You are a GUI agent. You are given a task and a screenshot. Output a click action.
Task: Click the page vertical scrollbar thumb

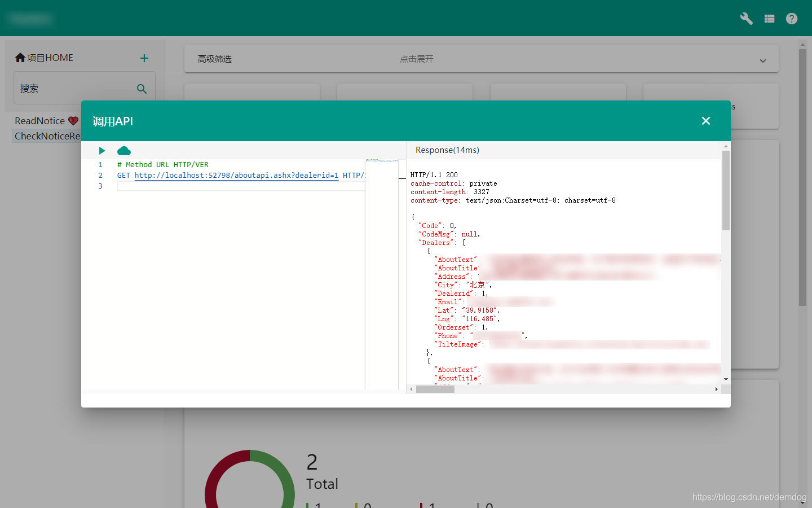[x=802, y=178]
